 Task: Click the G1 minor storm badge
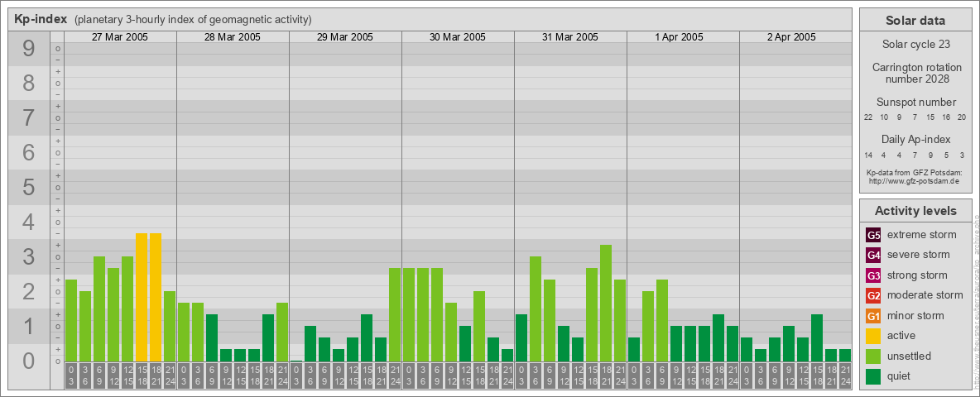pyautogui.click(x=873, y=316)
